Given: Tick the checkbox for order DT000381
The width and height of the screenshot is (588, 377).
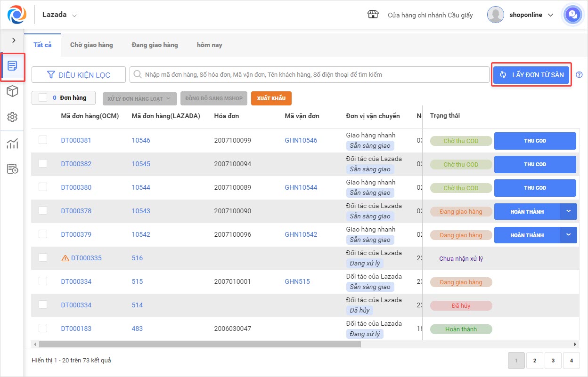Looking at the screenshot, I should click(43, 140).
